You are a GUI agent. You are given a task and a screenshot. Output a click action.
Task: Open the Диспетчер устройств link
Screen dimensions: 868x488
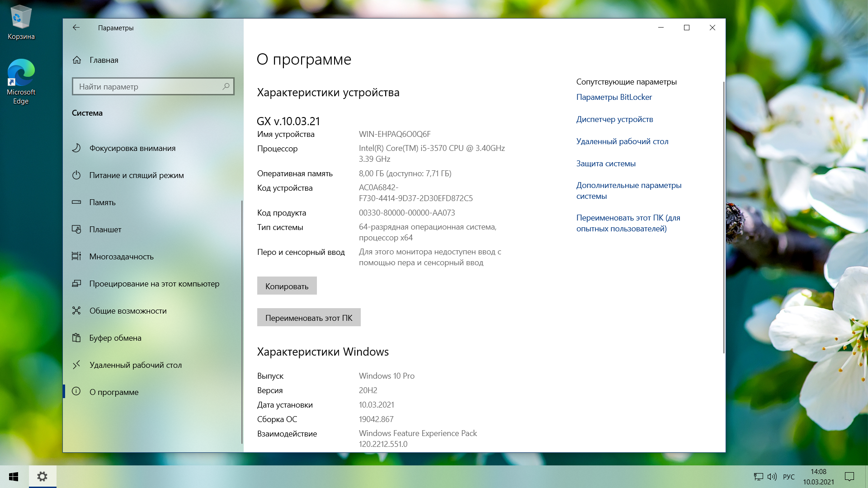tap(614, 119)
